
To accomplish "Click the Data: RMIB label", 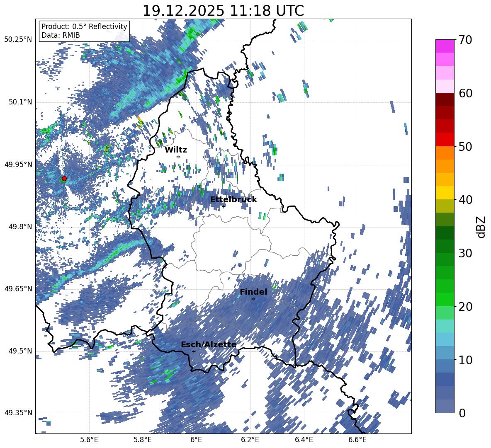I will (x=61, y=35).
